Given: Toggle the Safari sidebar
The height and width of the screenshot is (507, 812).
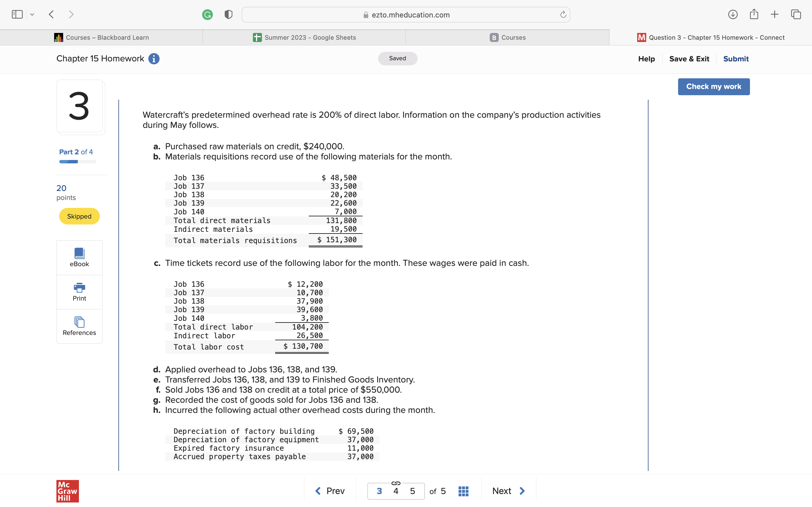Looking at the screenshot, I should click(x=17, y=14).
